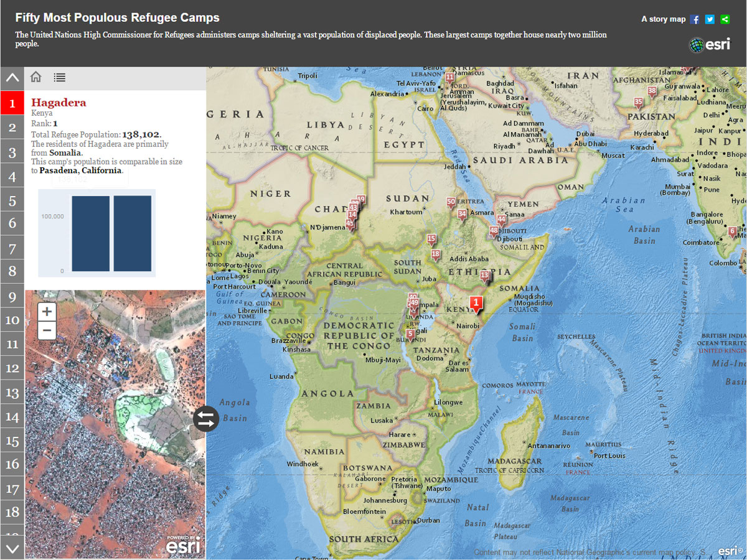Share story map on Facebook

(x=695, y=19)
